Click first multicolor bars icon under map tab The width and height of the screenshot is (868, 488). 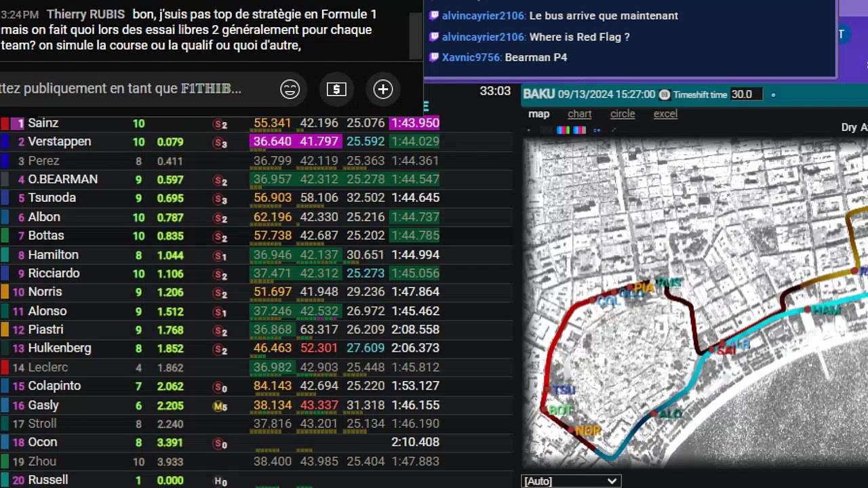point(564,130)
